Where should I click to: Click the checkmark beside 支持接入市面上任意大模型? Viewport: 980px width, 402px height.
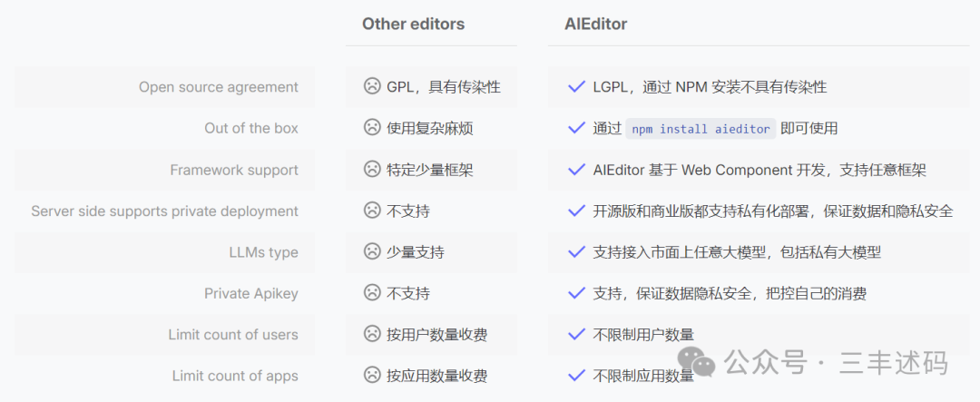576,252
